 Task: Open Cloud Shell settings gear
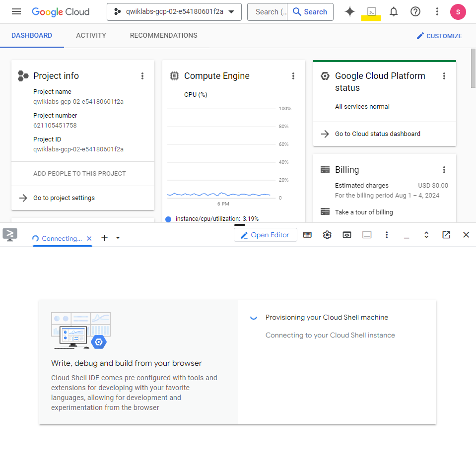pyautogui.click(x=327, y=235)
